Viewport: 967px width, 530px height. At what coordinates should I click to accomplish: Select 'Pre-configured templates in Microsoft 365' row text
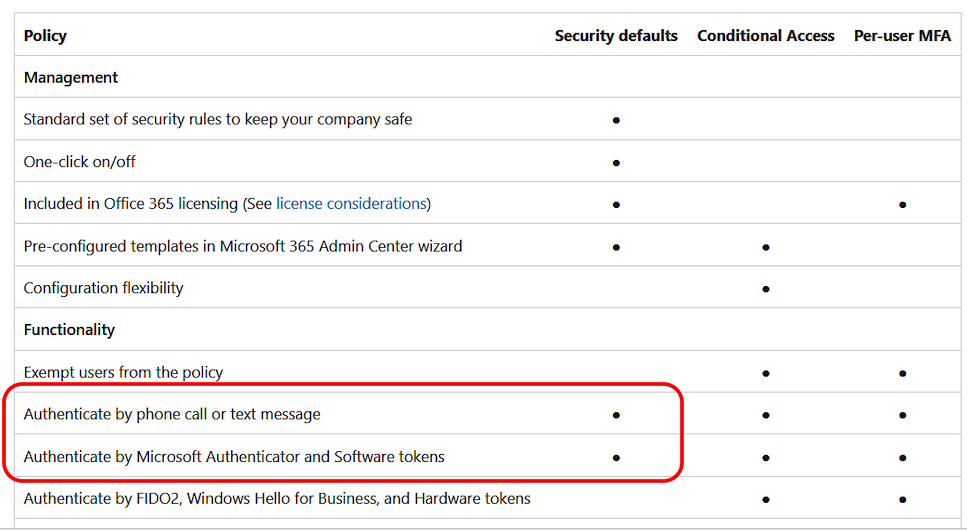243,246
